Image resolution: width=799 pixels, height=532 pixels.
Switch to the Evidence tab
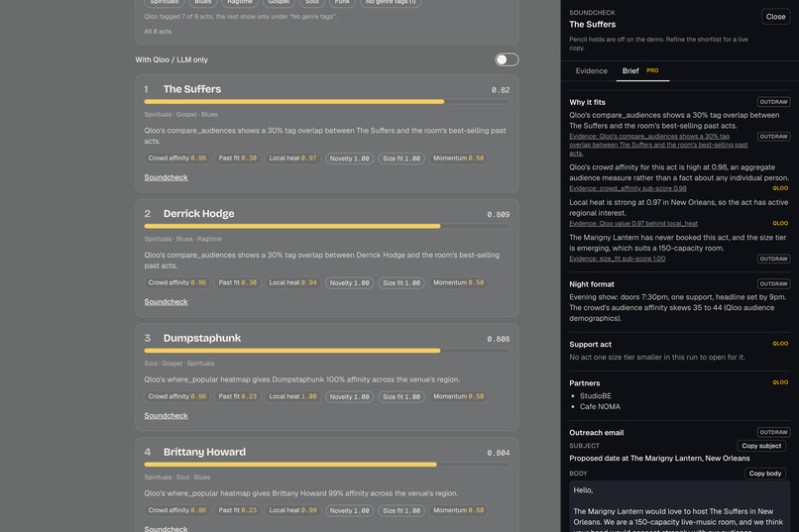tap(591, 70)
